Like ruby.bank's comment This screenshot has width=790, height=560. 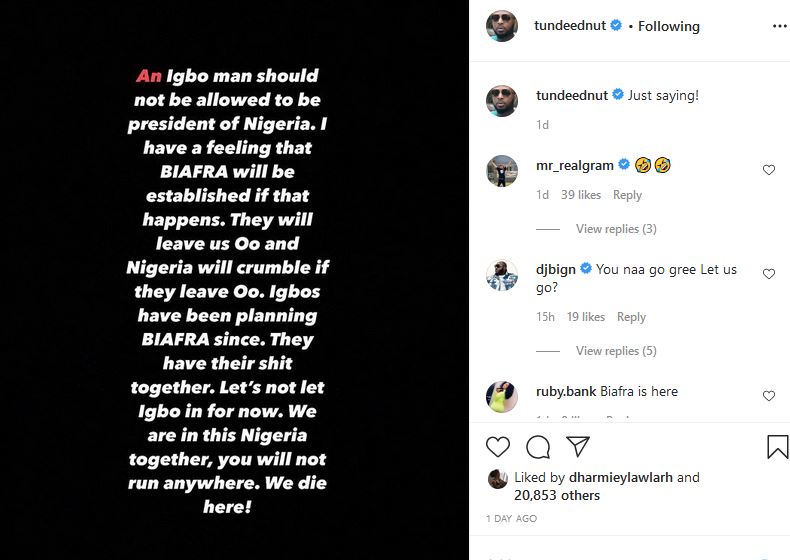tap(769, 396)
